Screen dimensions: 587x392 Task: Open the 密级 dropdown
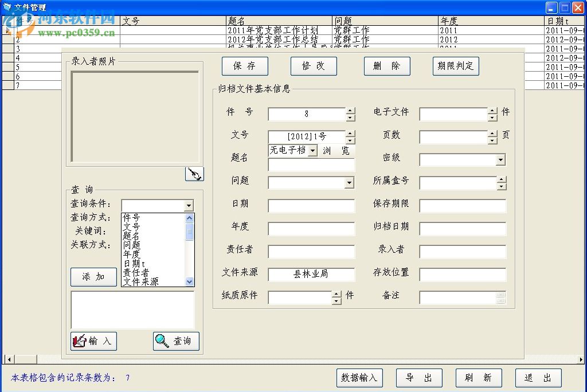click(500, 160)
